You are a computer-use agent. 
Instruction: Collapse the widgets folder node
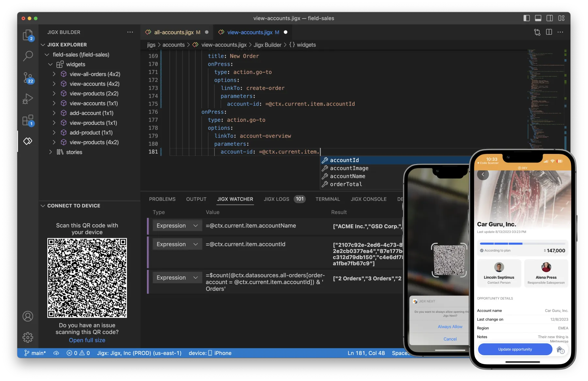(x=51, y=64)
